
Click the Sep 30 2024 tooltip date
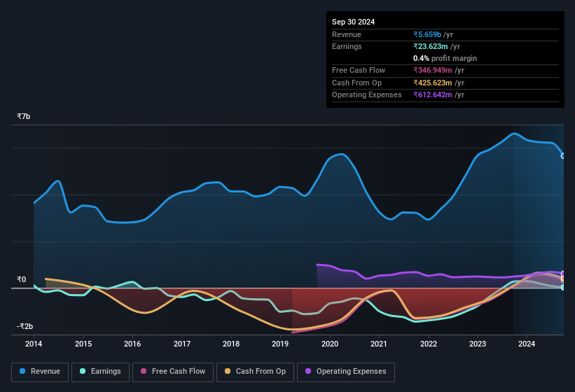coord(354,22)
